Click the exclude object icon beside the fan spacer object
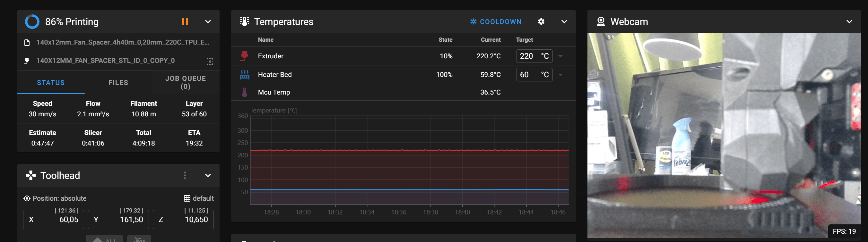 [210, 61]
